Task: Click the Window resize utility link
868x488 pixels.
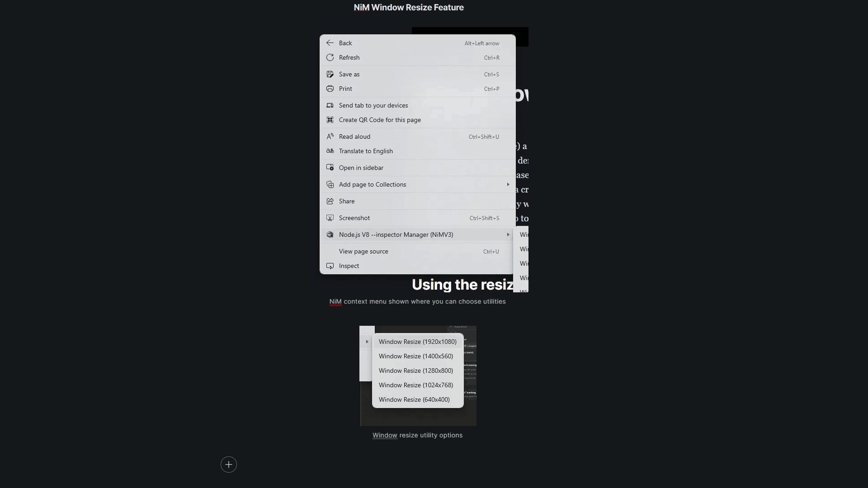Action: coord(385,434)
